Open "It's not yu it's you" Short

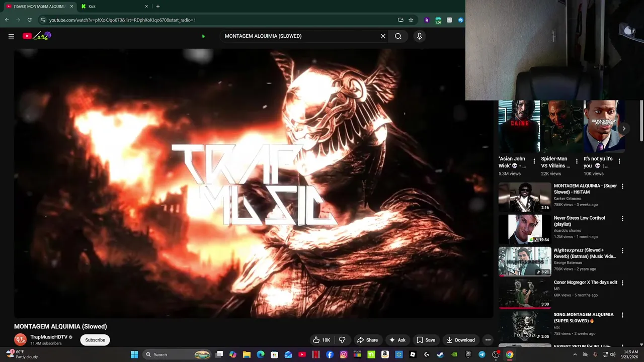pos(604,126)
